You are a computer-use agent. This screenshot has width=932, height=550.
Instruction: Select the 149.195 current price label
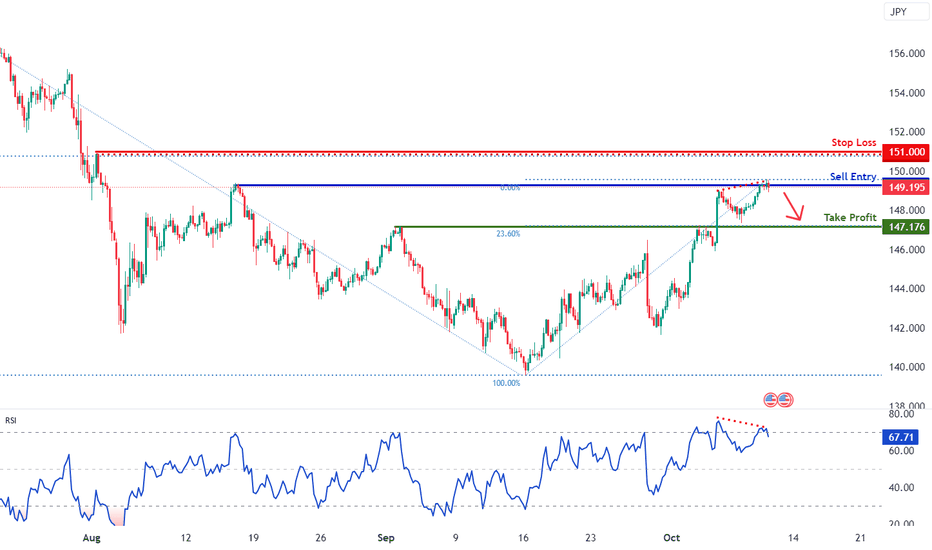click(905, 187)
